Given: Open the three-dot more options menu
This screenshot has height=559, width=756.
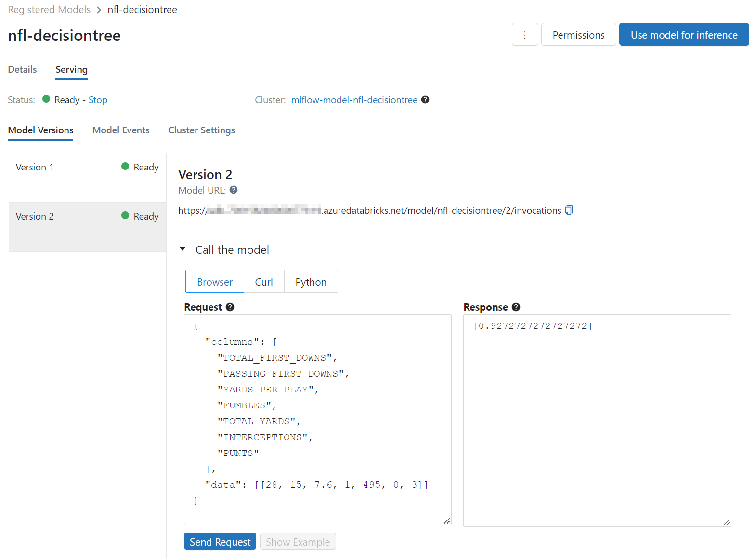Looking at the screenshot, I should click(x=524, y=35).
